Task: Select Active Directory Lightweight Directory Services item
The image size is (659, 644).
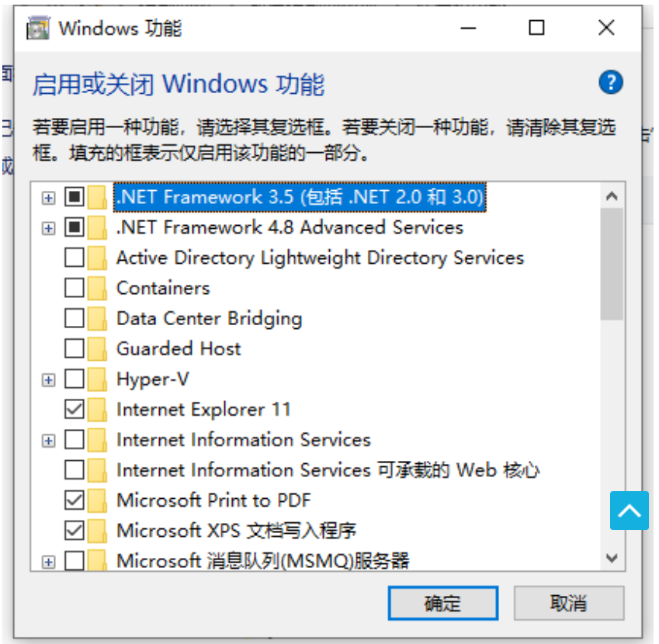Action: (320, 258)
